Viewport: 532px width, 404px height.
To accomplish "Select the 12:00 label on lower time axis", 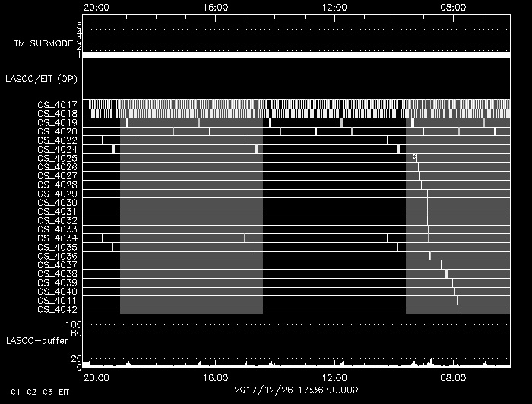I will (x=334, y=378).
